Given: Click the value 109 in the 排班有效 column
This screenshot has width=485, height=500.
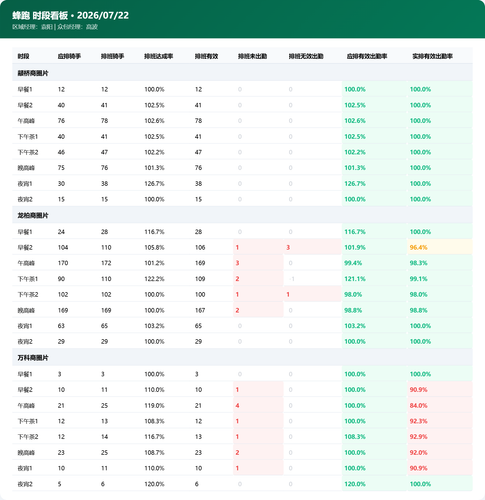Looking at the screenshot, I should pos(200,279).
